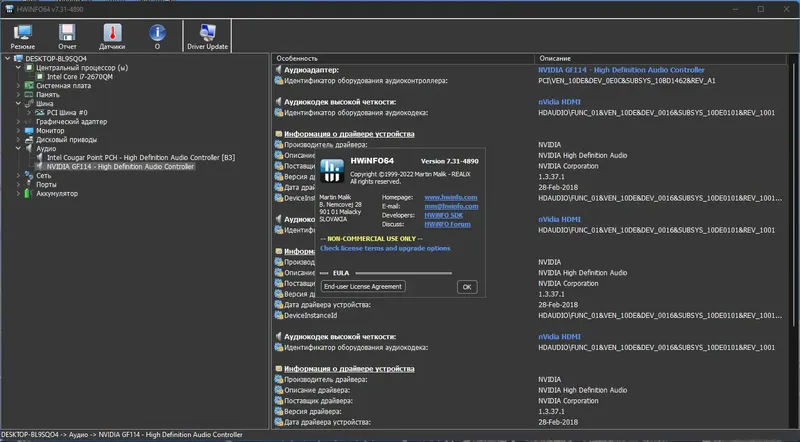
Task: Open the Датчики sensors thermometer icon
Action: coord(112,33)
